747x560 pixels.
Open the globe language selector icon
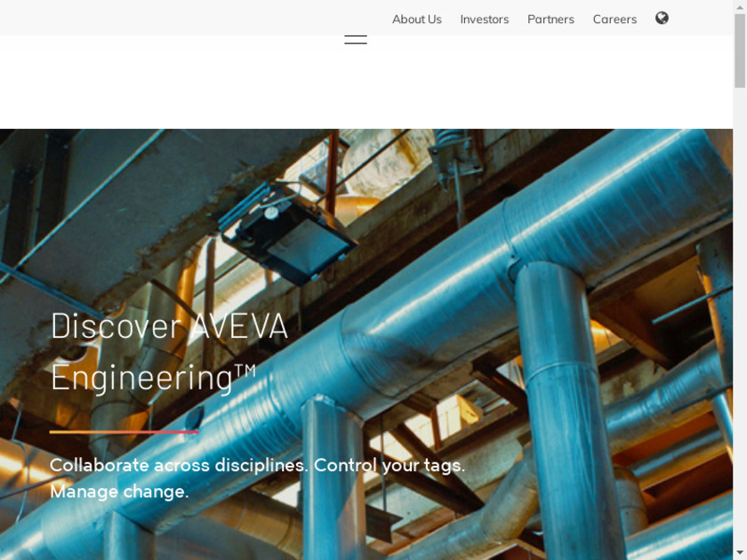coord(662,18)
